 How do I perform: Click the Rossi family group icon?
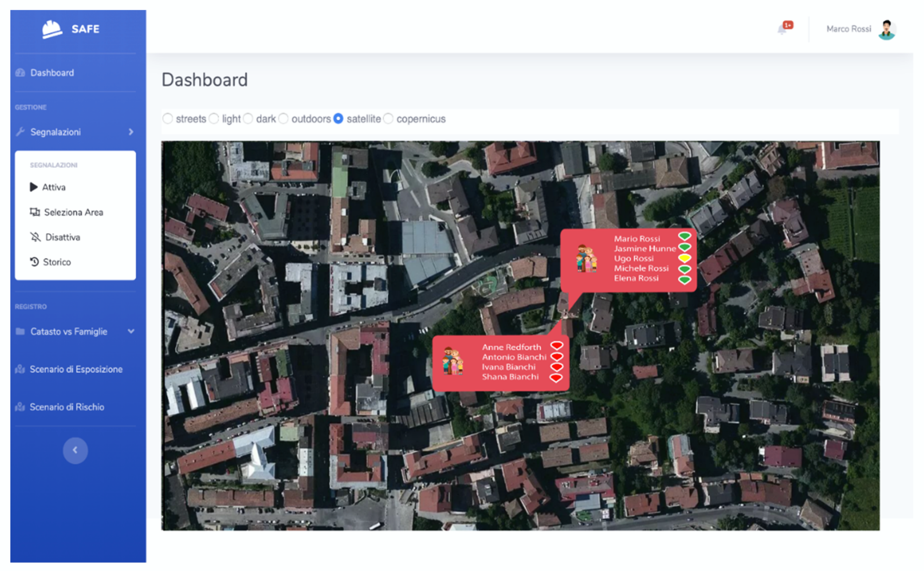click(x=586, y=259)
